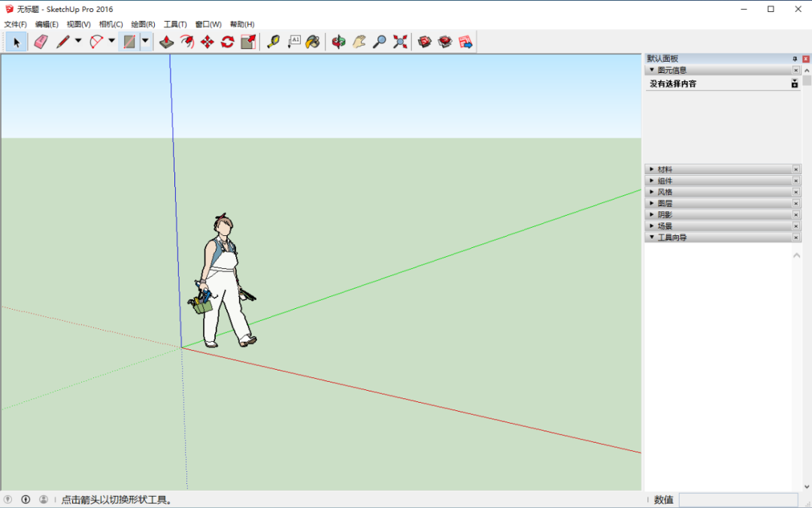The image size is (812, 508).
Task: Open the Extension Warehouse
Action: pos(445,42)
